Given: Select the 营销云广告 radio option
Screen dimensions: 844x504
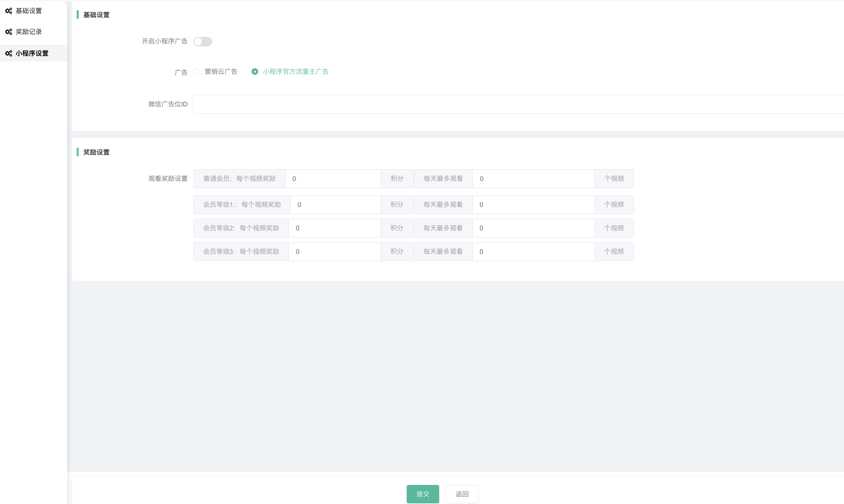Looking at the screenshot, I should pyautogui.click(x=197, y=72).
